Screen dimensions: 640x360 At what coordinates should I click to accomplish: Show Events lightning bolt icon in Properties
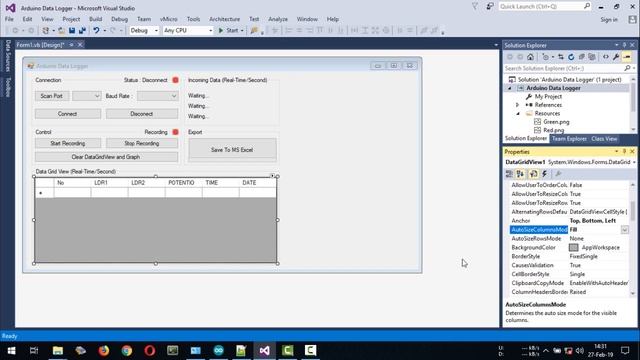tap(544, 174)
